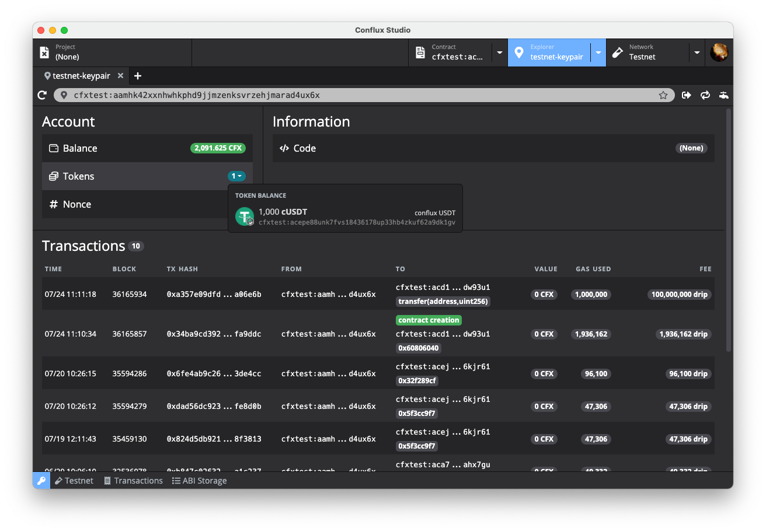This screenshot has height=532, width=766.
Task: Click the 1,936,162 gas used badge
Action: click(591, 334)
